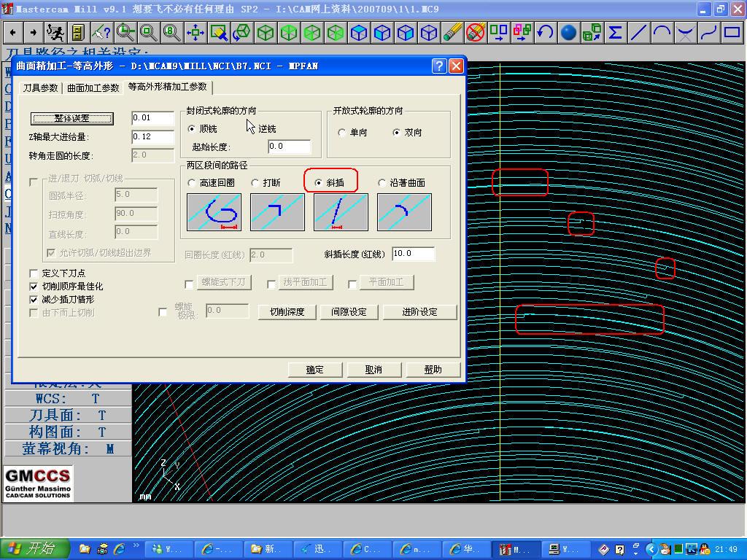Screen dimensions: 747x560
Task: Select the Analyze question-mark tool
Action: pos(101,32)
